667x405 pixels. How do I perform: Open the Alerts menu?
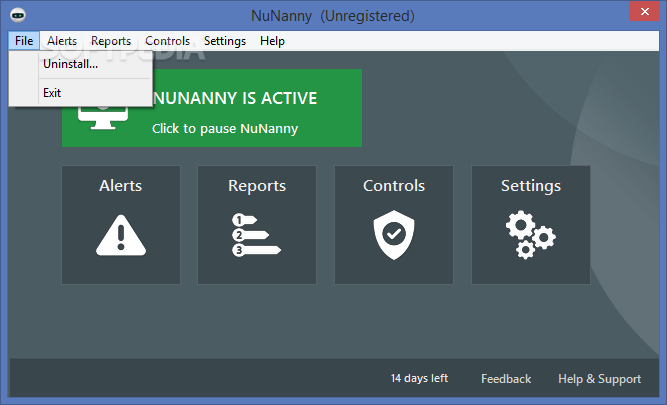point(62,41)
